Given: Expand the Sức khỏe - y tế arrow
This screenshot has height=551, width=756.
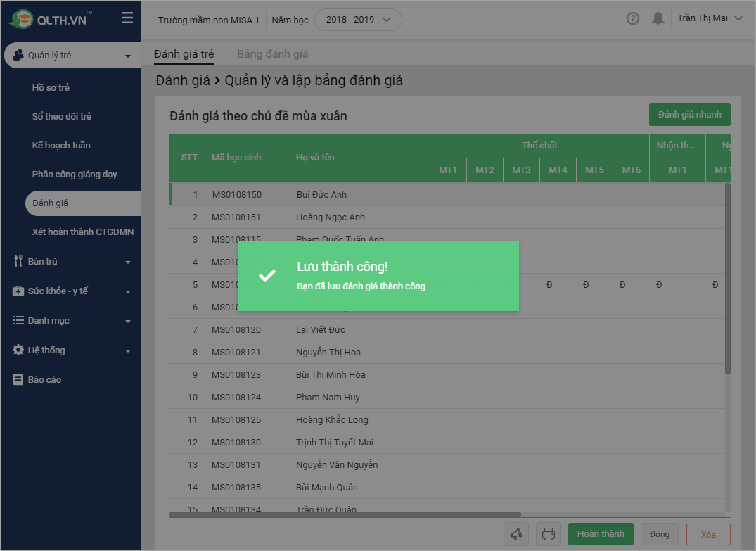Looking at the screenshot, I should coord(128,292).
